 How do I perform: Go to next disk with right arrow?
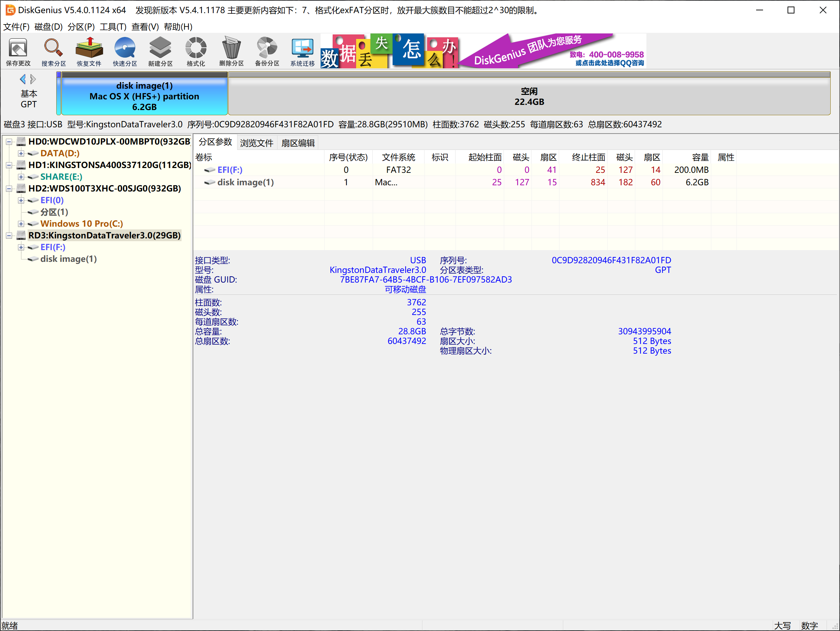tap(33, 79)
